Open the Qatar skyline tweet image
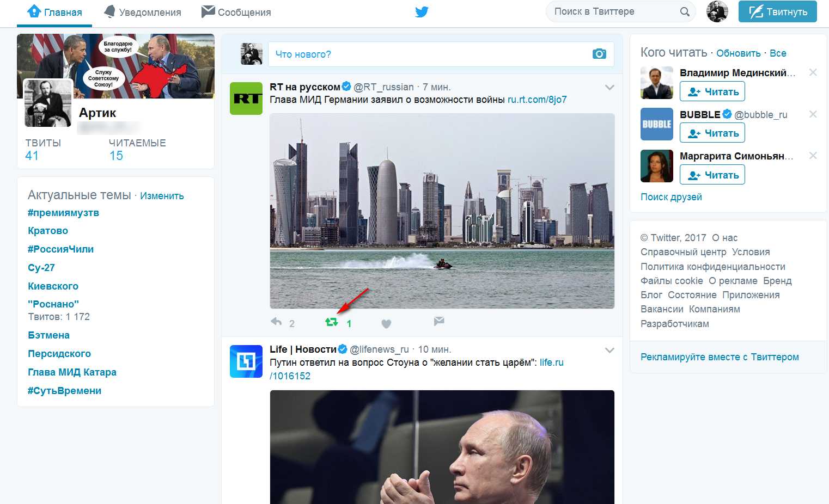Image resolution: width=829 pixels, height=504 pixels. (x=442, y=211)
